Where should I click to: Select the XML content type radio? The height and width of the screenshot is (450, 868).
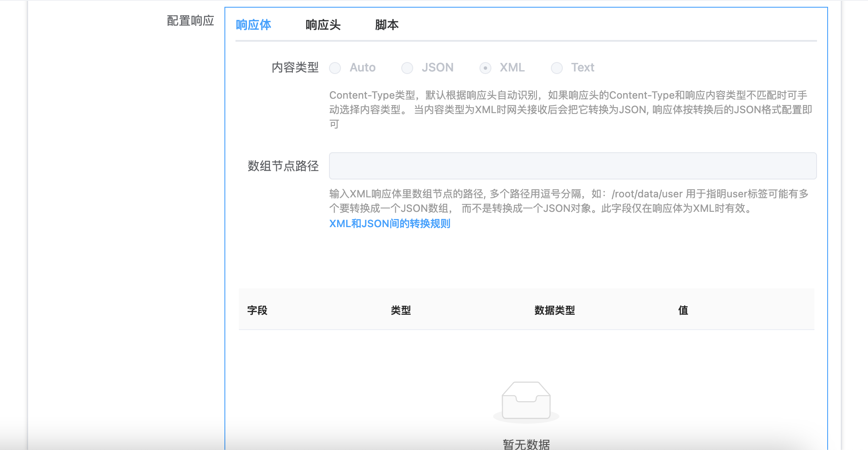pyautogui.click(x=485, y=68)
